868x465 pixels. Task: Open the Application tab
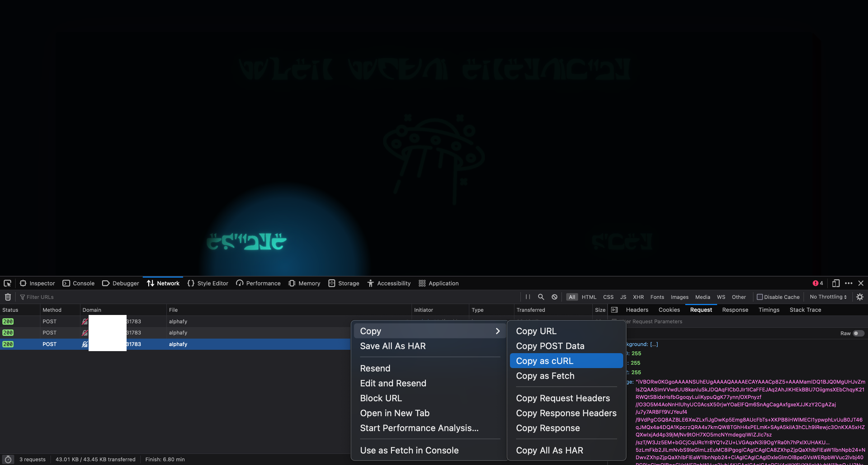(x=439, y=283)
